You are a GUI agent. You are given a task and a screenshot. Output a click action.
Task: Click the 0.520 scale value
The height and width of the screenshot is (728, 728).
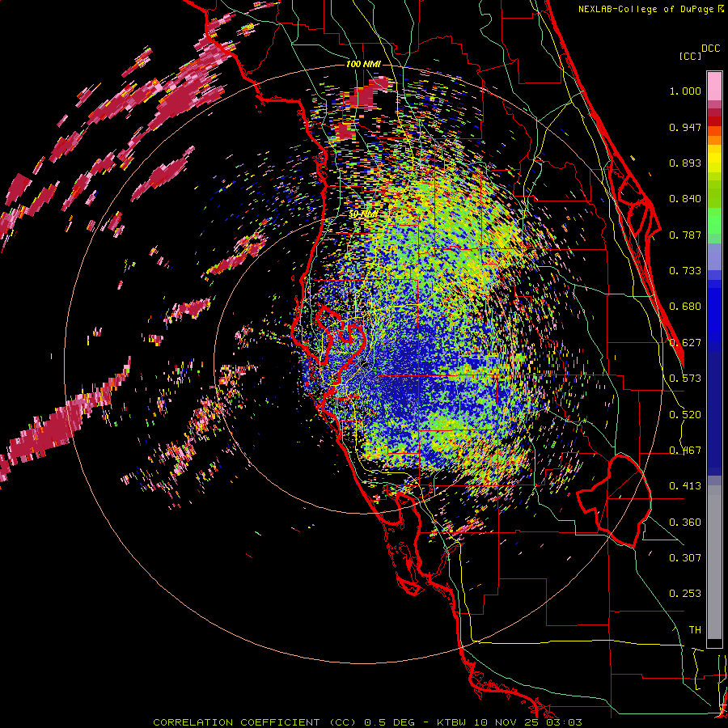pos(685,414)
